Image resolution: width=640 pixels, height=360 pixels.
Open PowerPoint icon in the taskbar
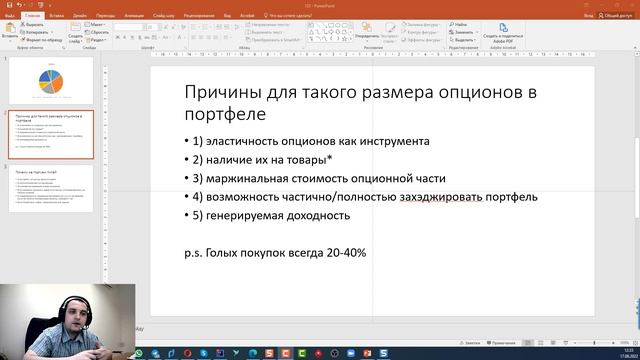[x=367, y=353]
